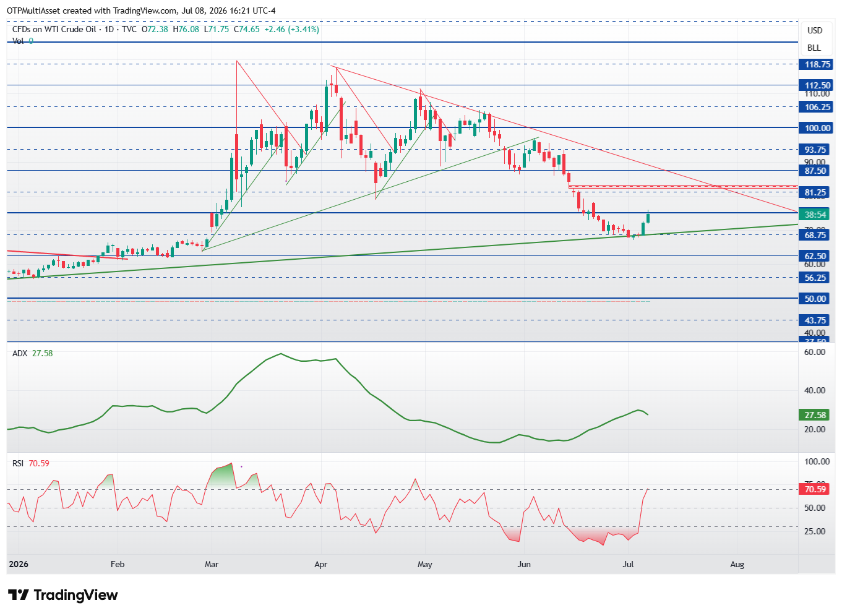Select the 'CFDs on WTI Crude Oil' symbol title
This screenshot has width=842, height=616.
[54, 29]
